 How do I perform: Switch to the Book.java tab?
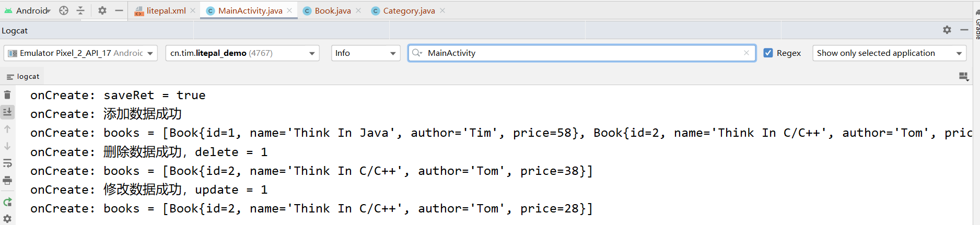click(x=332, y=10)
